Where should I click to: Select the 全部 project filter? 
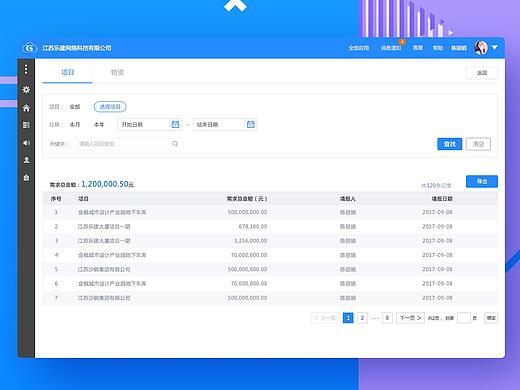[75, 107]
